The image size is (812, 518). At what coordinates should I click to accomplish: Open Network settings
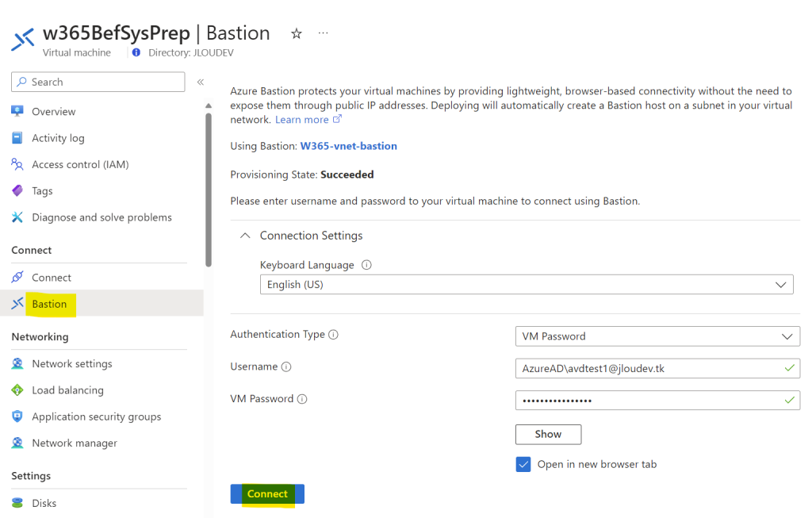coord(72,363)
